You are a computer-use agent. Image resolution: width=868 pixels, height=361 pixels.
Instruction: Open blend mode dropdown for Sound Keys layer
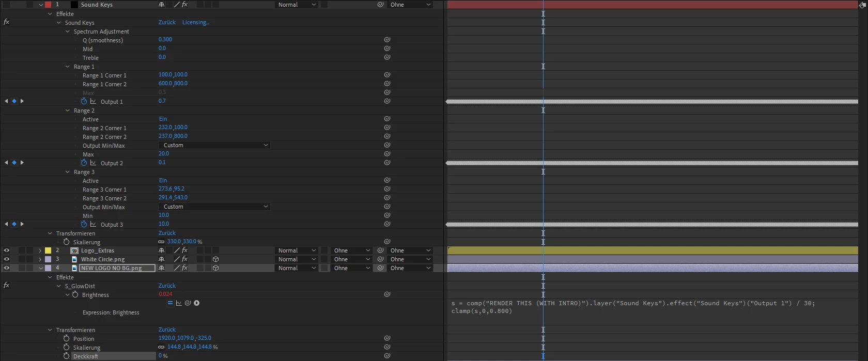point(297,5)
